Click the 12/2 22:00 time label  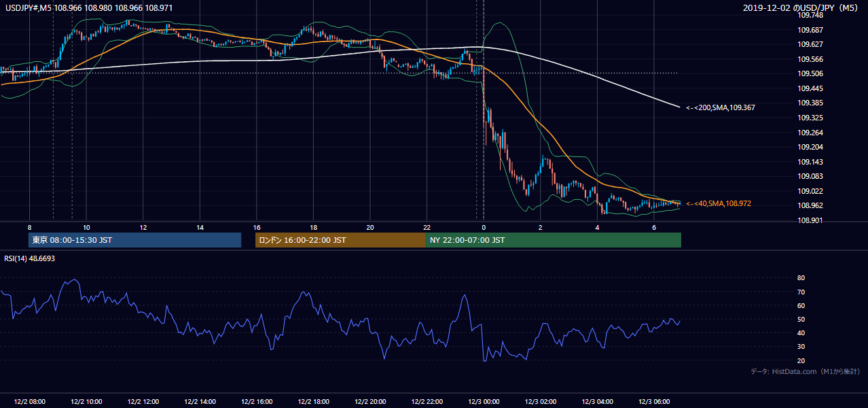pyautogui.click(x=427, y=401)
